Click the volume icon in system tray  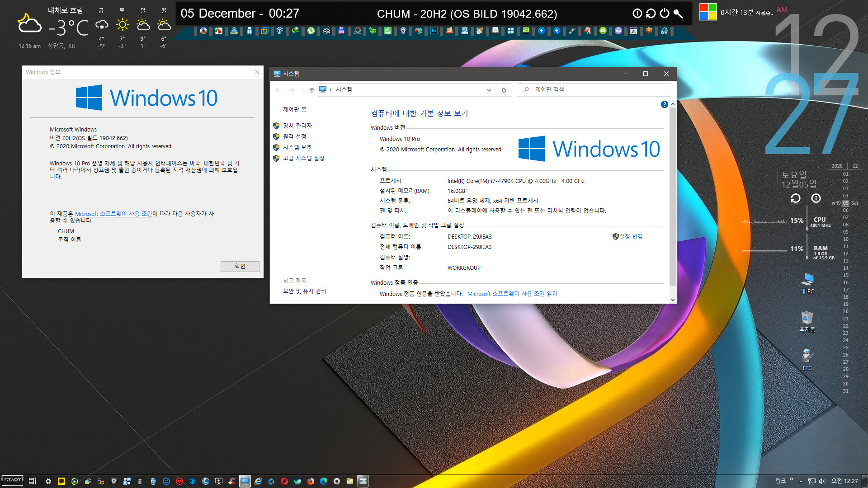822,481
